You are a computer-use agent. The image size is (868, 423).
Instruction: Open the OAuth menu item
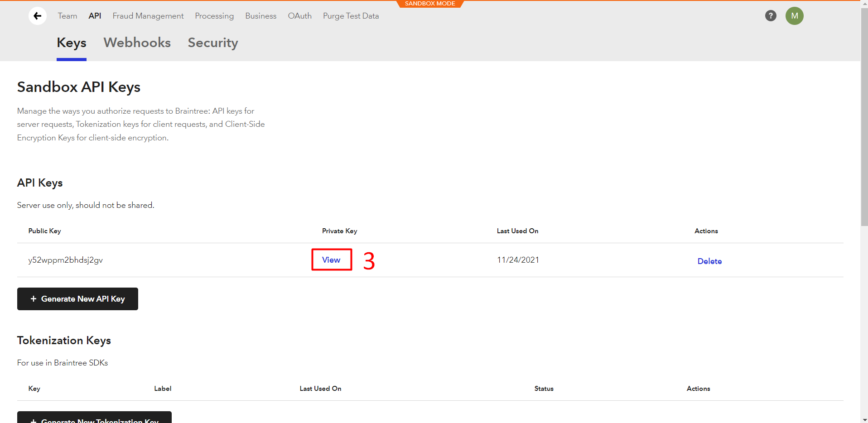pyautogui.click(x=299, y=16)
